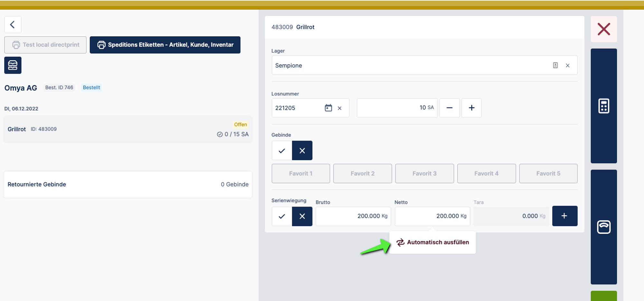Enable Gebinde with the checkmark toggle
Image resolution: width=644 pixels, height=301 pixels.
pos(282,150)
